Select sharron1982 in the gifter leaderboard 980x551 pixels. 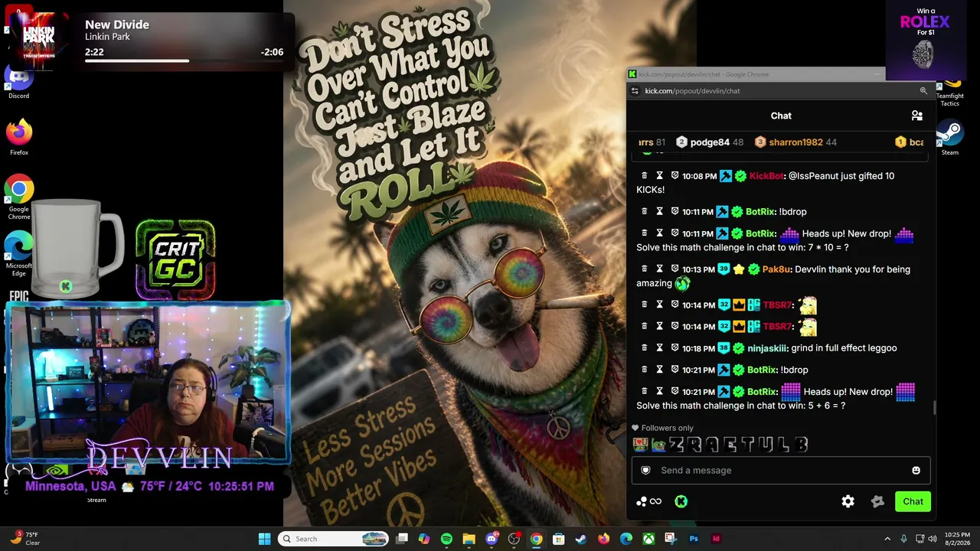(x=795, y=142)
